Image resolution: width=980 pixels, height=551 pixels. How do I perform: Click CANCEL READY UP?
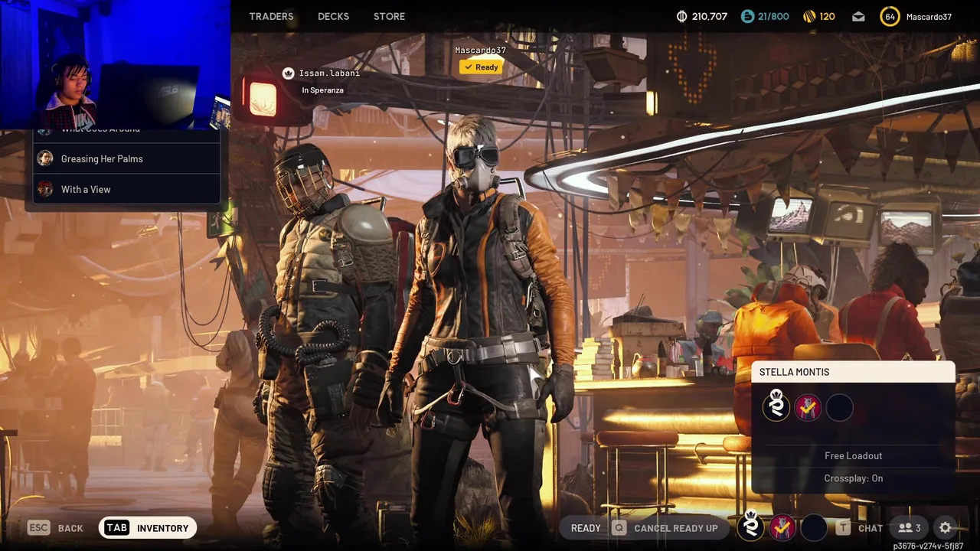676,528
